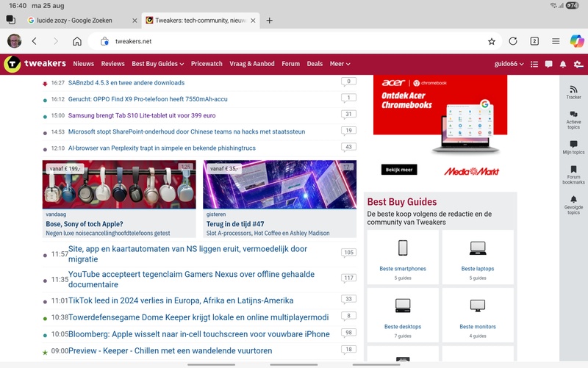The width and height of the screenshot is (588, 368).
Task: Open the browser hamburger menu
Action: [556, 41]
